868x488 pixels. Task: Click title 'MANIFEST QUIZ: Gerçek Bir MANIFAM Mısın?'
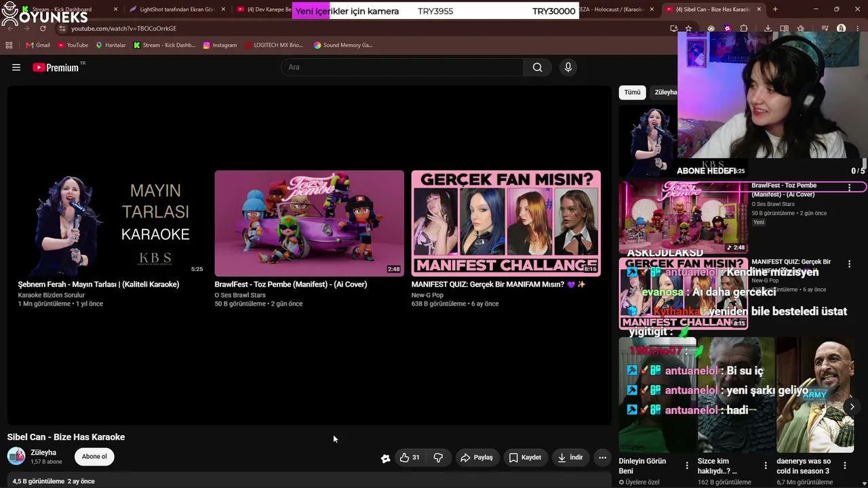(498, 285)
